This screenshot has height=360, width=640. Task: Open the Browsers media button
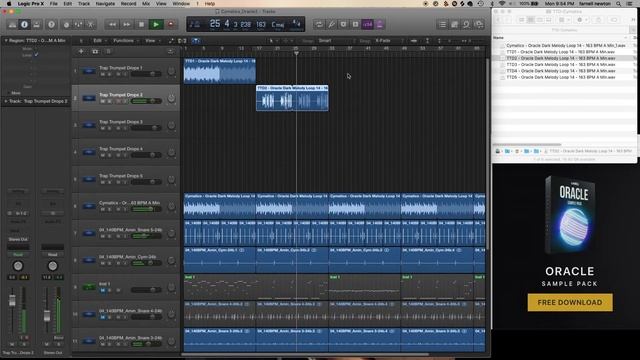pyautogui.click(x=479, y=24)
